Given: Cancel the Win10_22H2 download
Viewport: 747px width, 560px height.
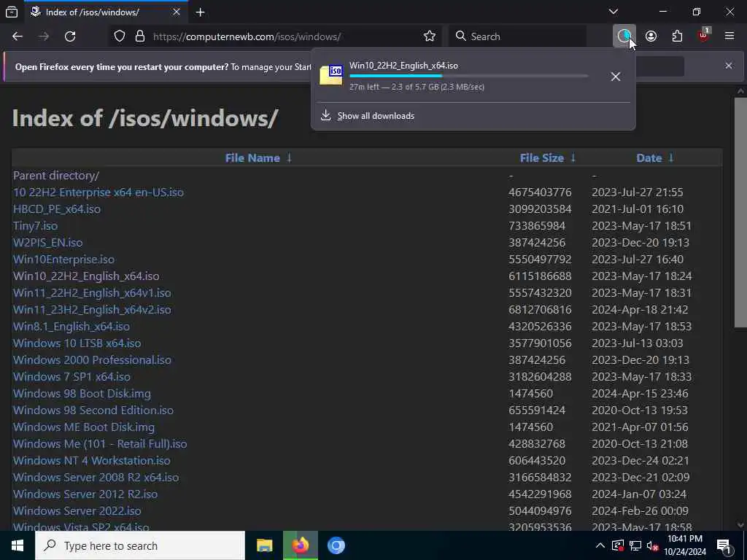Looking at the screenshot, I should click(616, 76).
